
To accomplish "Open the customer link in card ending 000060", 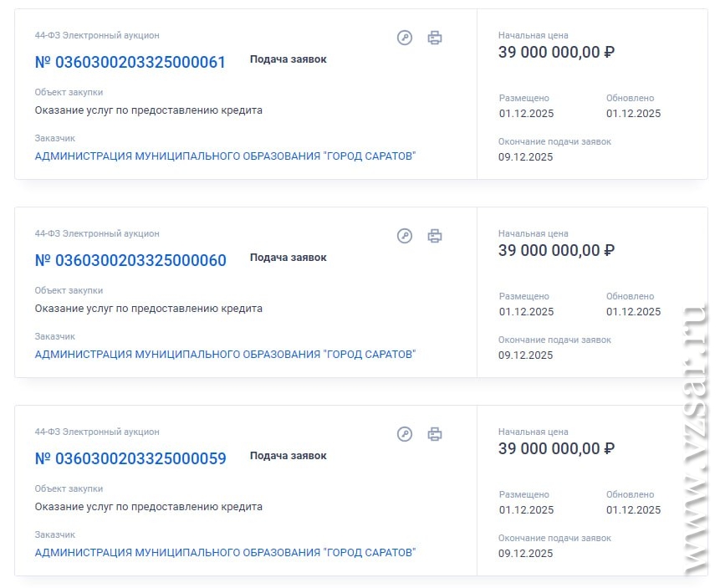I will [x=225, y=355].
